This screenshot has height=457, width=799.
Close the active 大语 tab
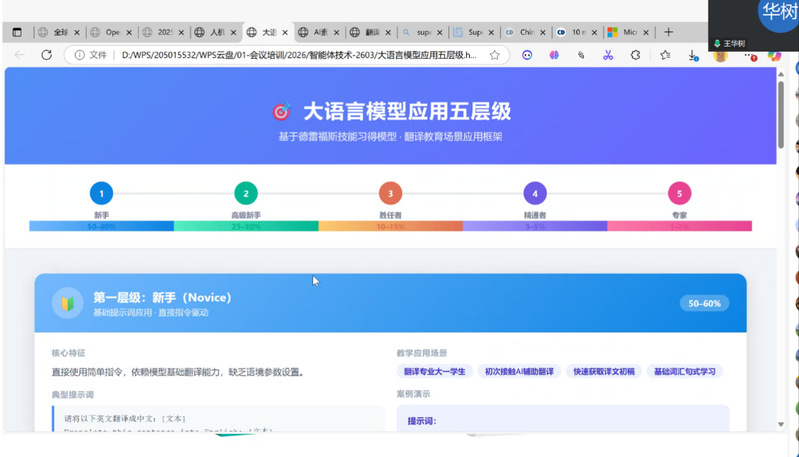[x=286, y=32]
